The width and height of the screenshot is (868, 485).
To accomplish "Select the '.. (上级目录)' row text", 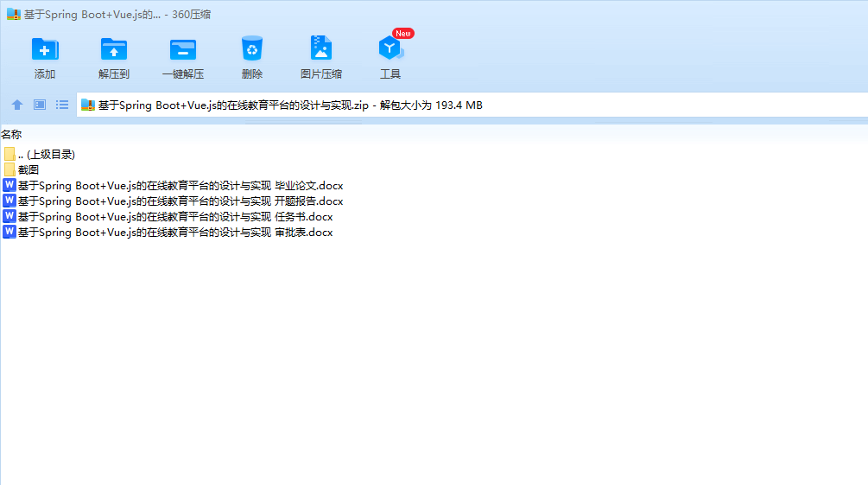I will click(47, 155).
